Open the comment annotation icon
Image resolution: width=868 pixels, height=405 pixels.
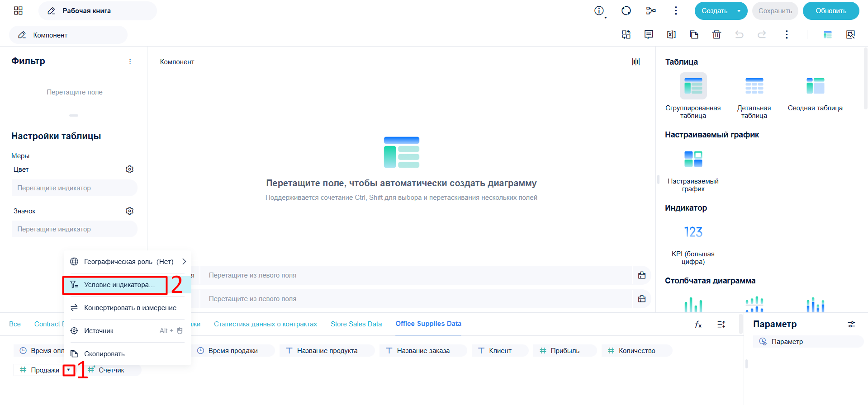point(649,35)
